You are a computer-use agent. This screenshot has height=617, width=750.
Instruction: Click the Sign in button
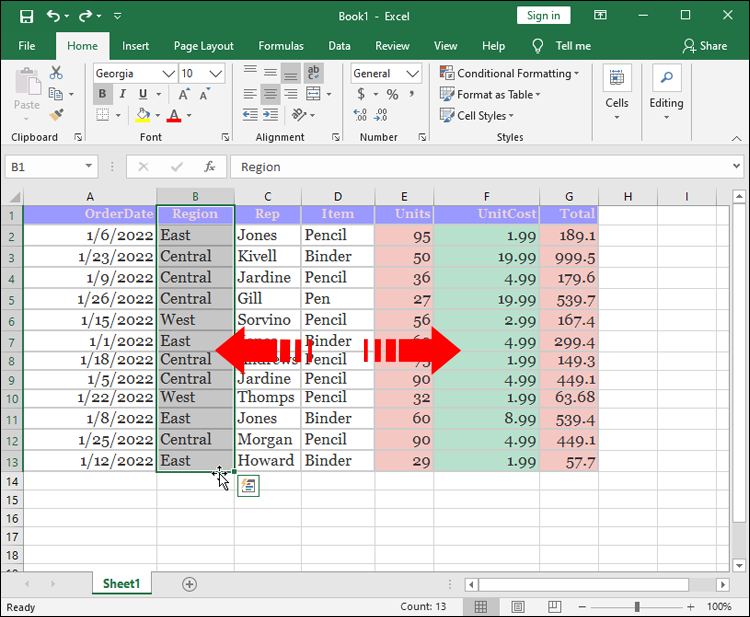[543, 15]
